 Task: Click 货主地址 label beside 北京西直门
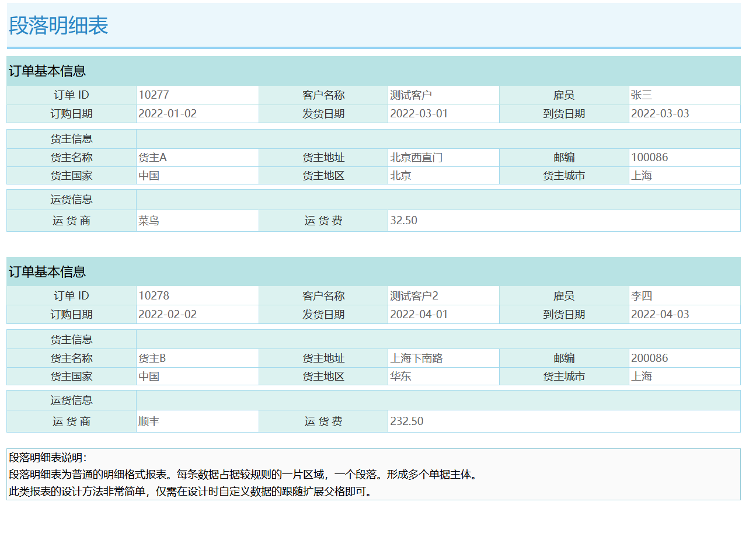tap(323, 157)
